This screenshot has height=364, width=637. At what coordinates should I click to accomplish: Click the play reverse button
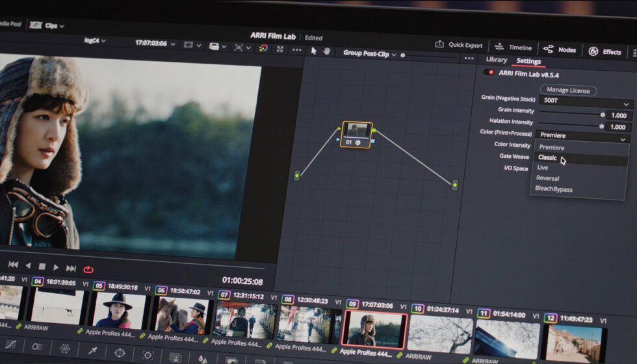(x=28, y=266)
